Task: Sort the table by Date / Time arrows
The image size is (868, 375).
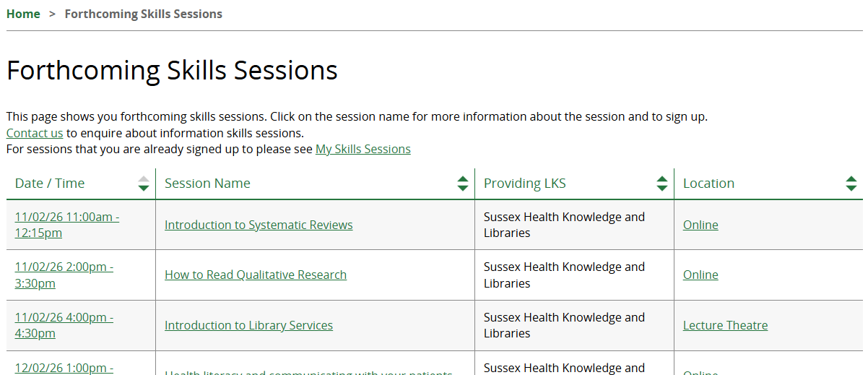Action: point(144,184)
